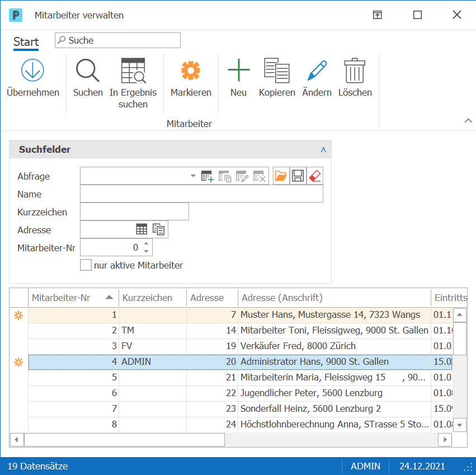Click the horizontal scrollbar right arrow
Screen dimensions: 476x475
(x=445, y=439)
